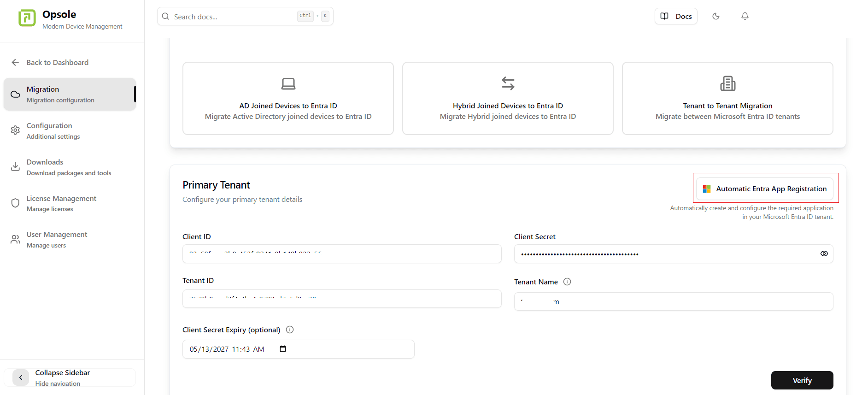Click the Client Secret password field
The image size is (868, 395).
(x=674, y=254)
